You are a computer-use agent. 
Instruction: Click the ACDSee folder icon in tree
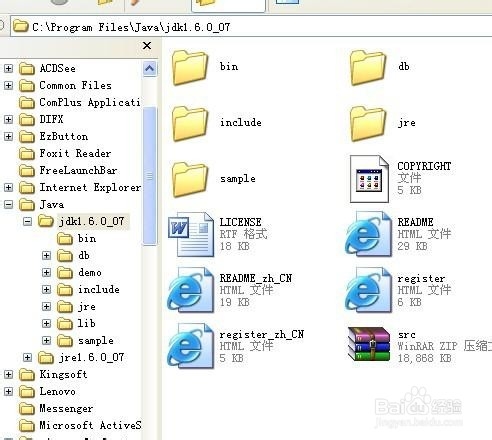(x=27, y=69)
